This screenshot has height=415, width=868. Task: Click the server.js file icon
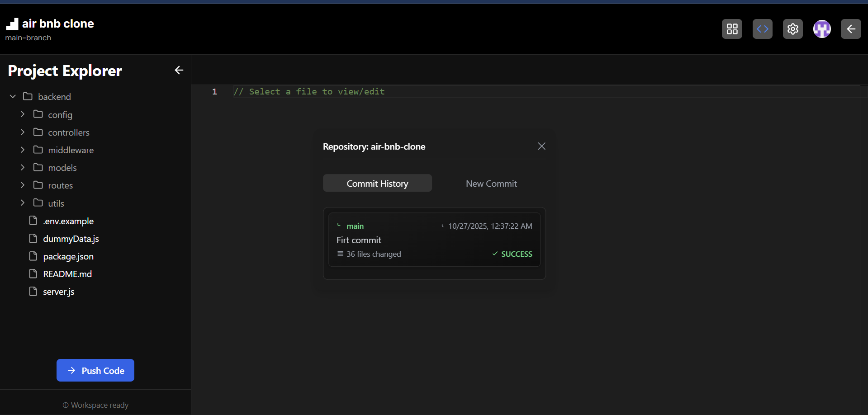(33, 291)
